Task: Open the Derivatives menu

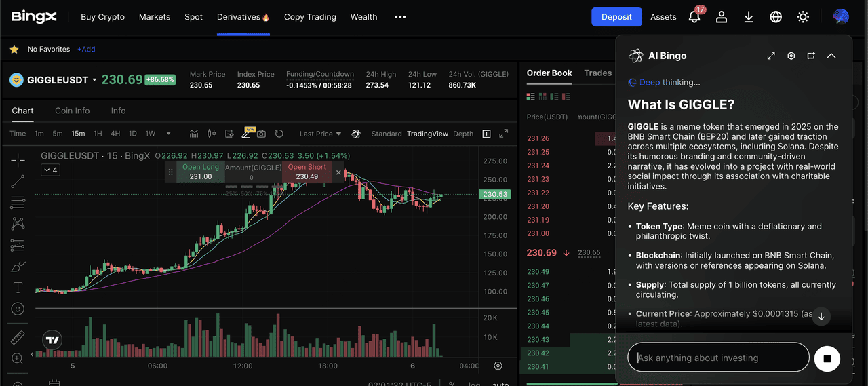Action: (243, 17)
